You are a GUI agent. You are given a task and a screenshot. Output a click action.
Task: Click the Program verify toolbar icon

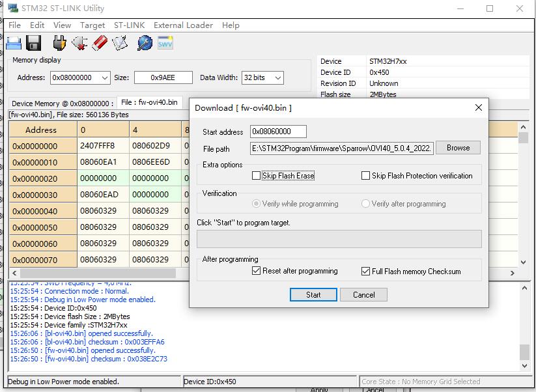click(x=120, y=44)
